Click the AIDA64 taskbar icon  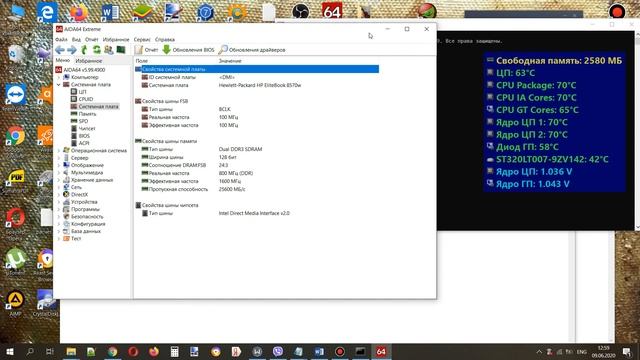point(381,351)
